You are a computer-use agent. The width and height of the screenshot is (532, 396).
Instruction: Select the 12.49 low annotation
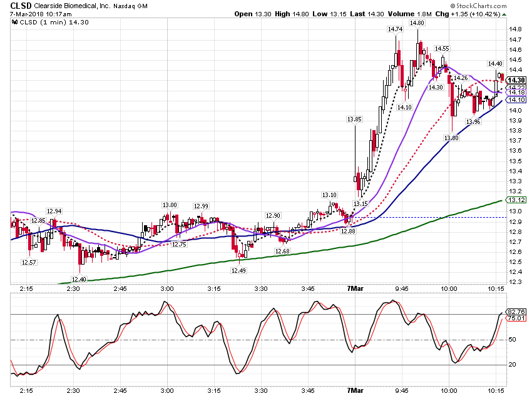click(x=238, y=270)
